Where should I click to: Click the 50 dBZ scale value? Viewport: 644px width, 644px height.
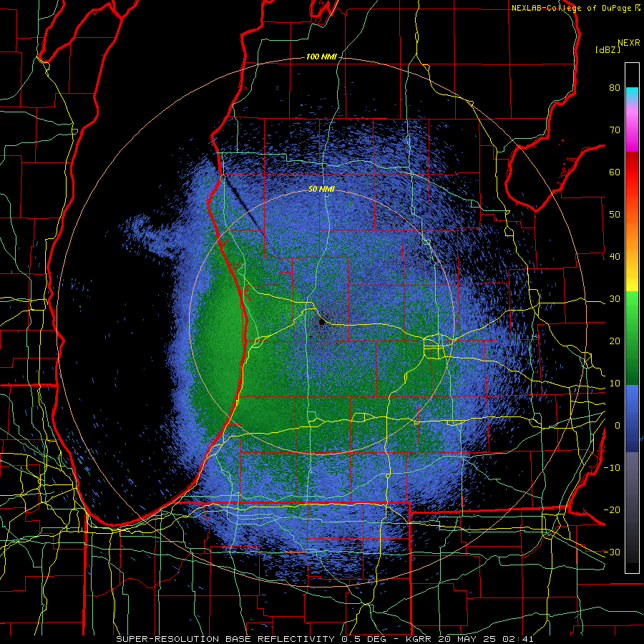615,215
